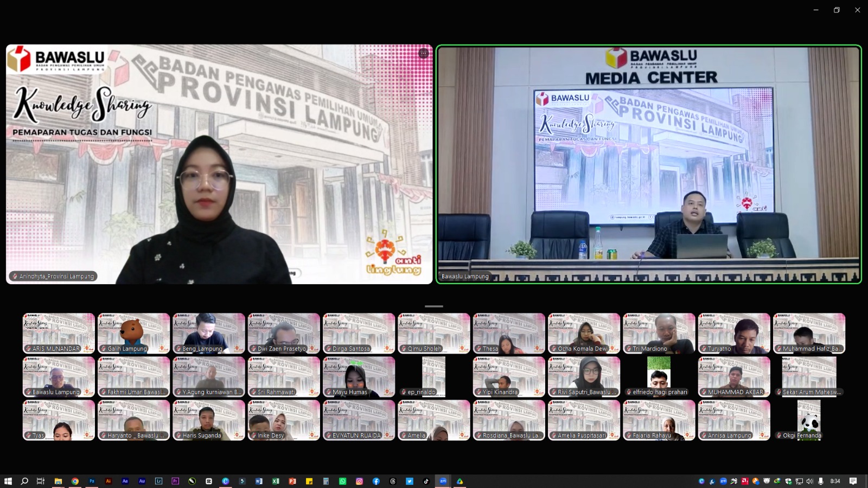Open Microsoft Excel from the taskbar

pos(276,481)
